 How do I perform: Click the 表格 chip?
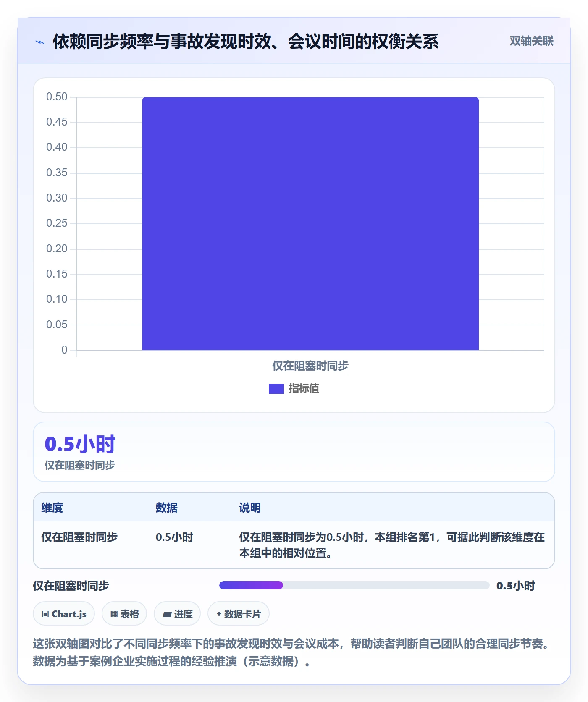pyautogui.click(x=124, y=614)
